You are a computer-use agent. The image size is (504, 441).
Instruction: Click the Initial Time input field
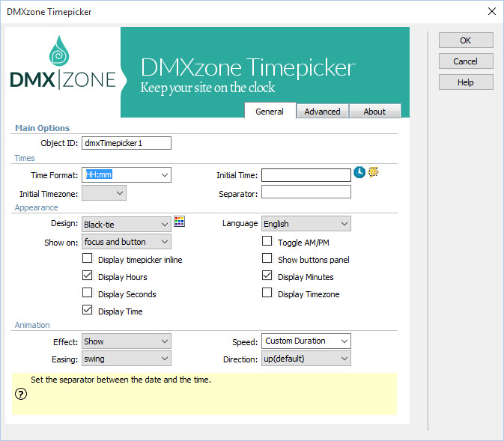[x=306, y=175]
